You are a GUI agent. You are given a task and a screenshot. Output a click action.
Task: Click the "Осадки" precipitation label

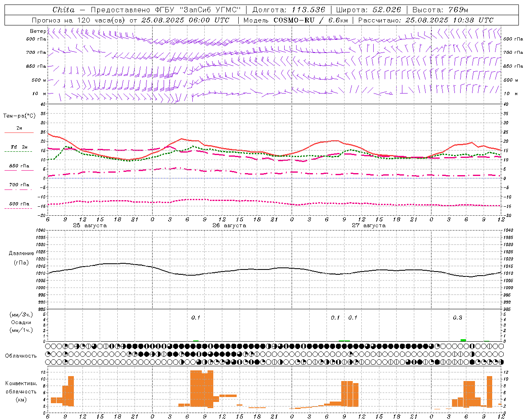tap(21, 322)
